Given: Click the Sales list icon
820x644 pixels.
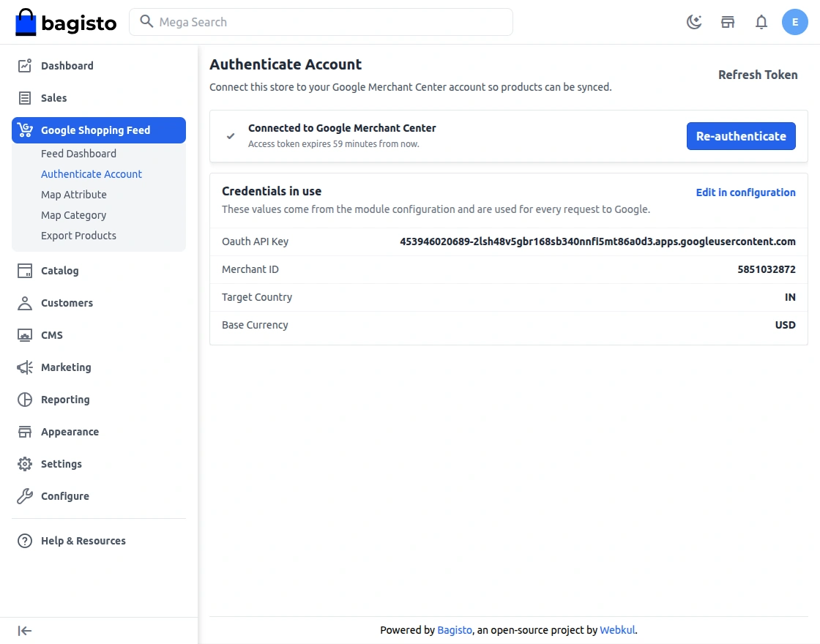Looking at the screenshot, I should click(25, 98).
